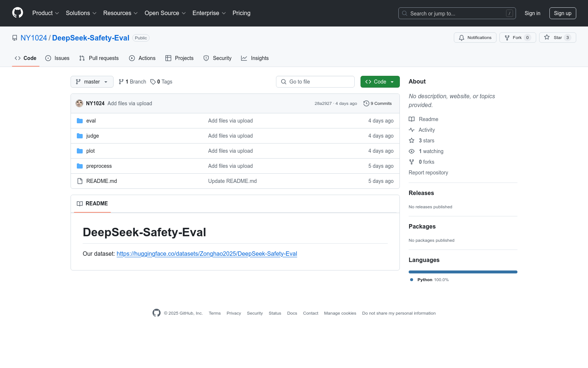Click the NY1024 avatar in commit row
Viewport: 588px width, 368px height.
[79, 103]
